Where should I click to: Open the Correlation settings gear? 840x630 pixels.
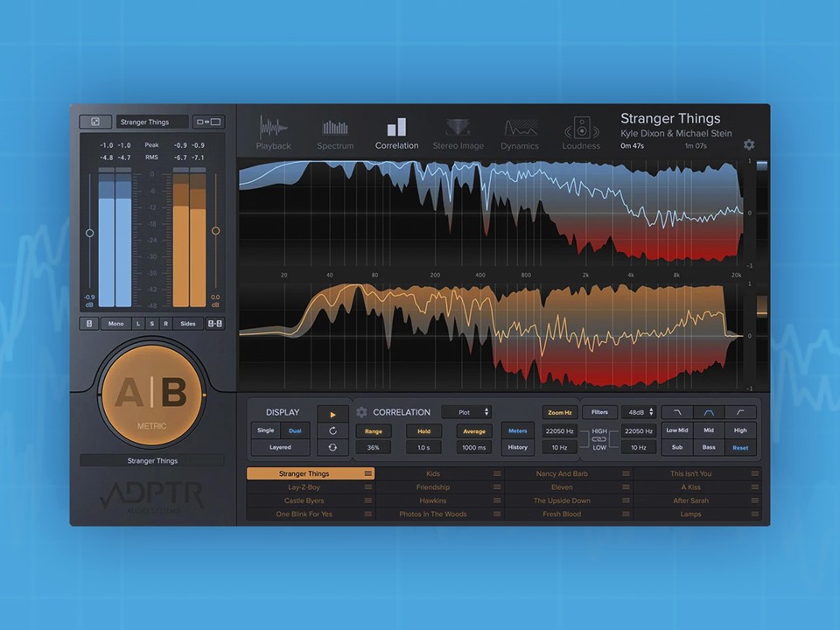[x=361, y=412]
